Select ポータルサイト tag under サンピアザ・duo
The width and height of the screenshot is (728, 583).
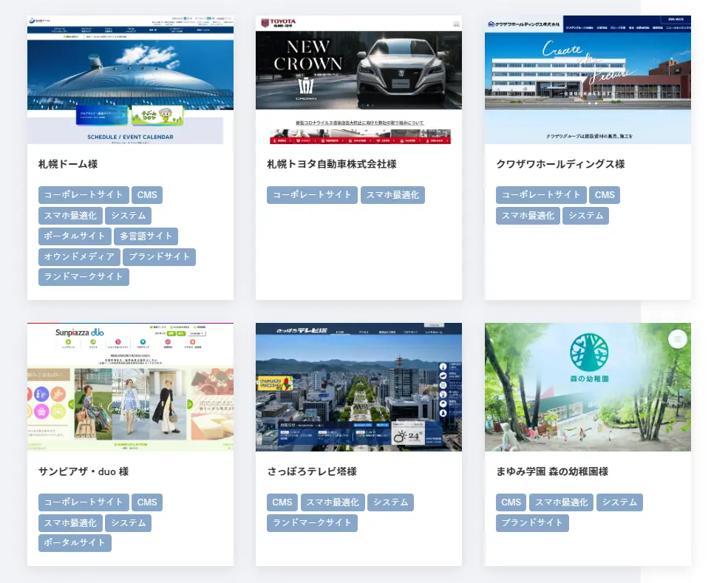pos(75,542)
